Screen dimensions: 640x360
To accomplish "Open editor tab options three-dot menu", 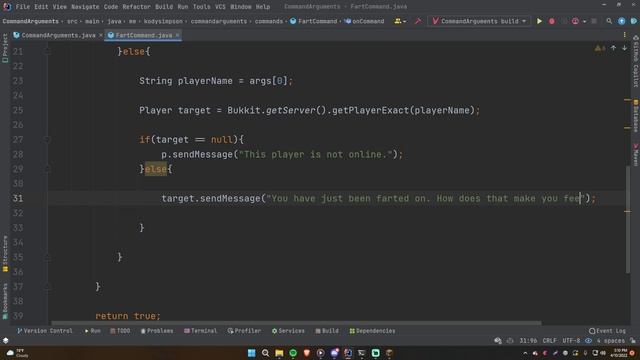I will pos(624,35).
